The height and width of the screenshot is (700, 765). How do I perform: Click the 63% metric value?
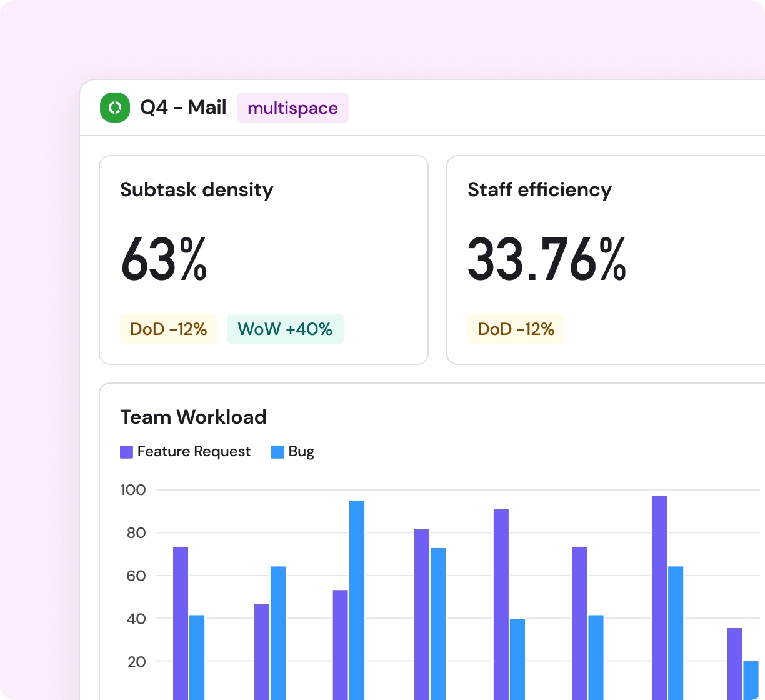pyautogui.click(x=164, y=260)
